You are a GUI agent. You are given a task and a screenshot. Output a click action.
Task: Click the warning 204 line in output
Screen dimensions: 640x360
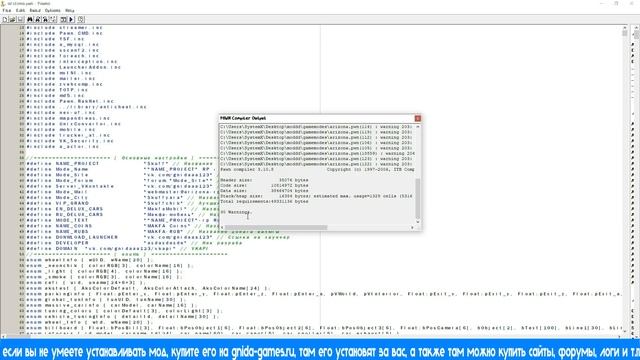(x=317, y=153)
